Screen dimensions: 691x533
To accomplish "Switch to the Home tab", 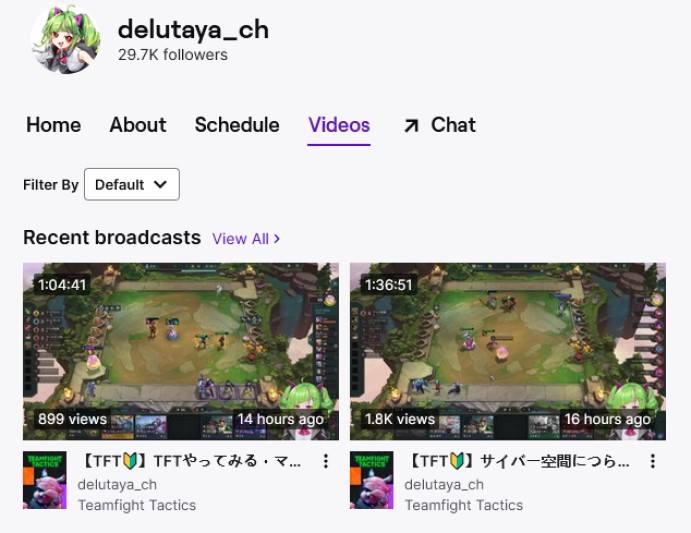I will click(x=53, y=125).
